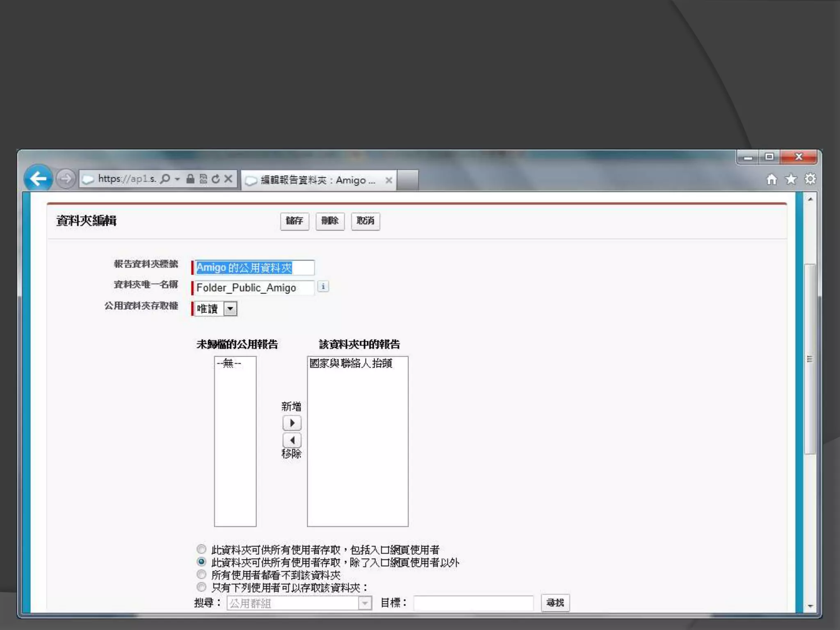The height and width of the screenshot is (630, 840).
Task: Click the browser forward arrow button
Action: 66,178
